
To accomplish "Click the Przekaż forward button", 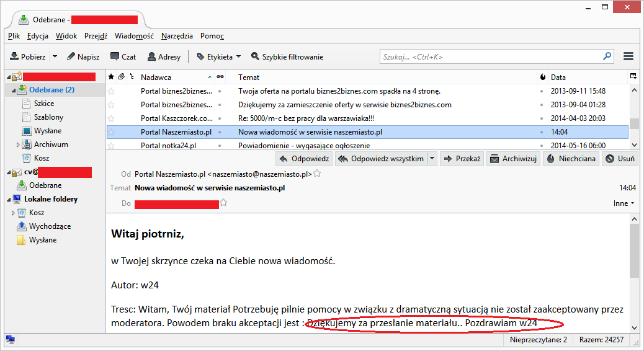I will 462,159.
